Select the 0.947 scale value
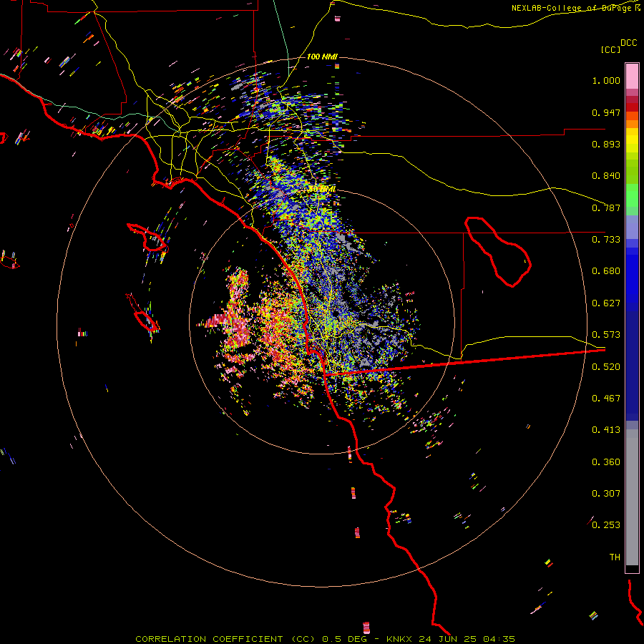The image size is (644, 644). click(x=606, y=112)
